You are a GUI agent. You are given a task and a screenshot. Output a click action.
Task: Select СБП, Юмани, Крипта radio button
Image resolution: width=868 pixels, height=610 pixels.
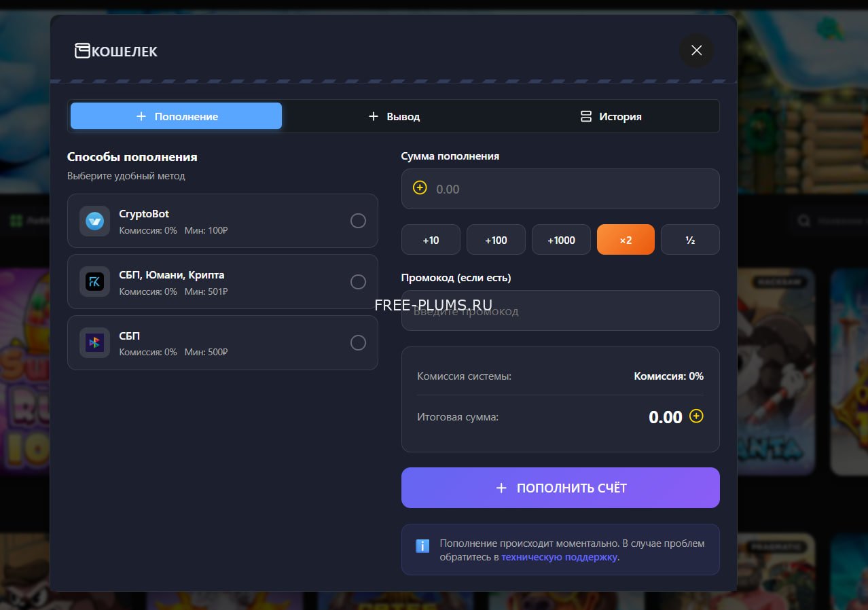click(358, 282)
